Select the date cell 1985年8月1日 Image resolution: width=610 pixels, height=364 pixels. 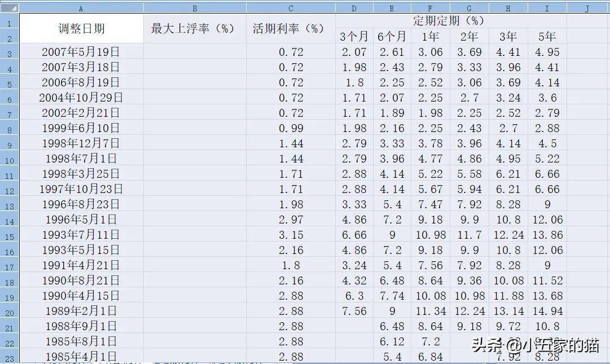(x=81, y=341)
